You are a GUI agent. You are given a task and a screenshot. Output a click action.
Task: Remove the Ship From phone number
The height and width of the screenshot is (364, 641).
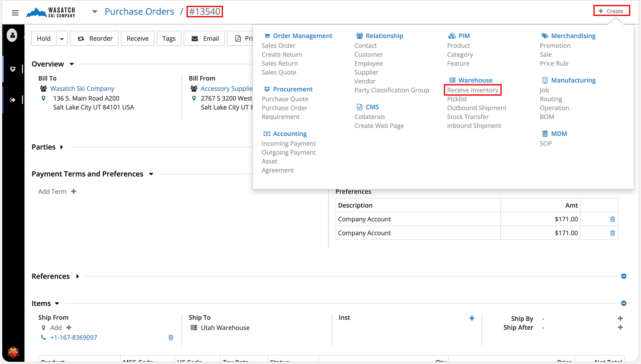pos(170,338)
